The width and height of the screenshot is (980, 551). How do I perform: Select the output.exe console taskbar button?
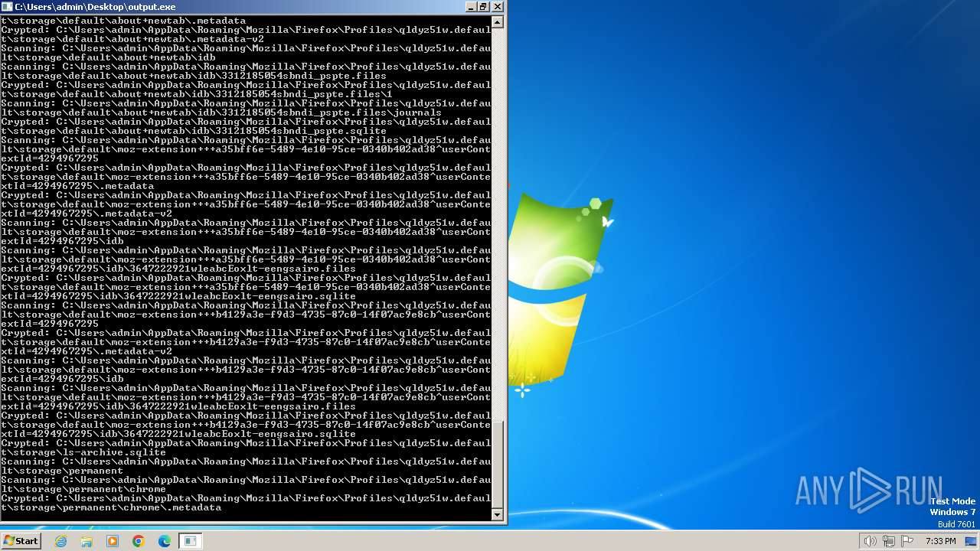191,541
